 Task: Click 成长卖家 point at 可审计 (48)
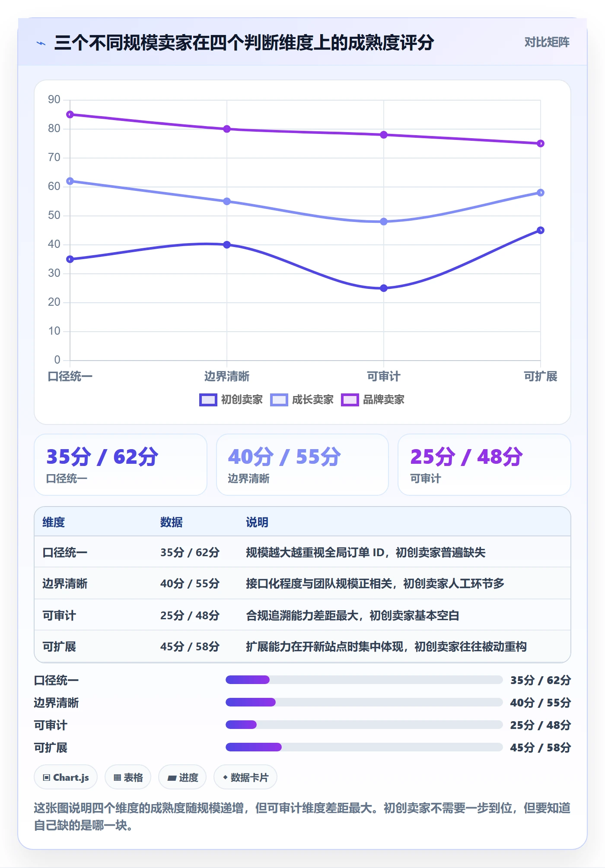pos(384,222)
